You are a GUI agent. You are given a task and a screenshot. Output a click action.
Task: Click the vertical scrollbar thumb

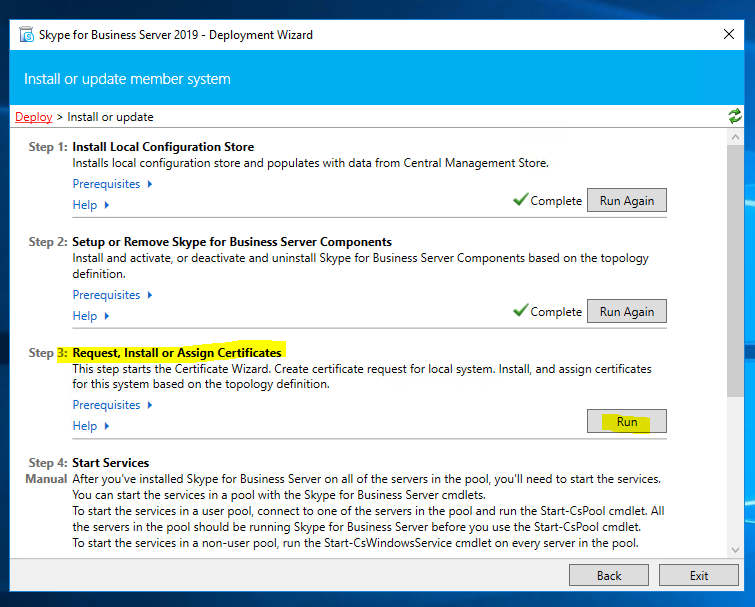tap(736, 270)
